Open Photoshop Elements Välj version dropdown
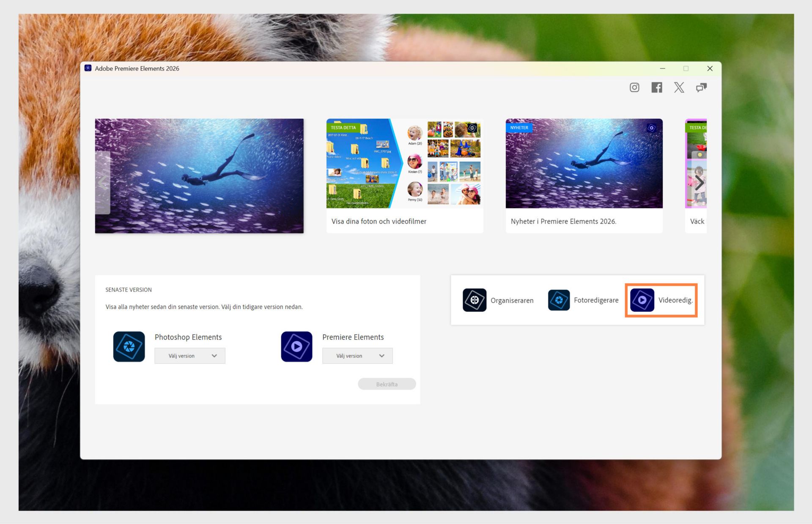 tap(190, 356)
